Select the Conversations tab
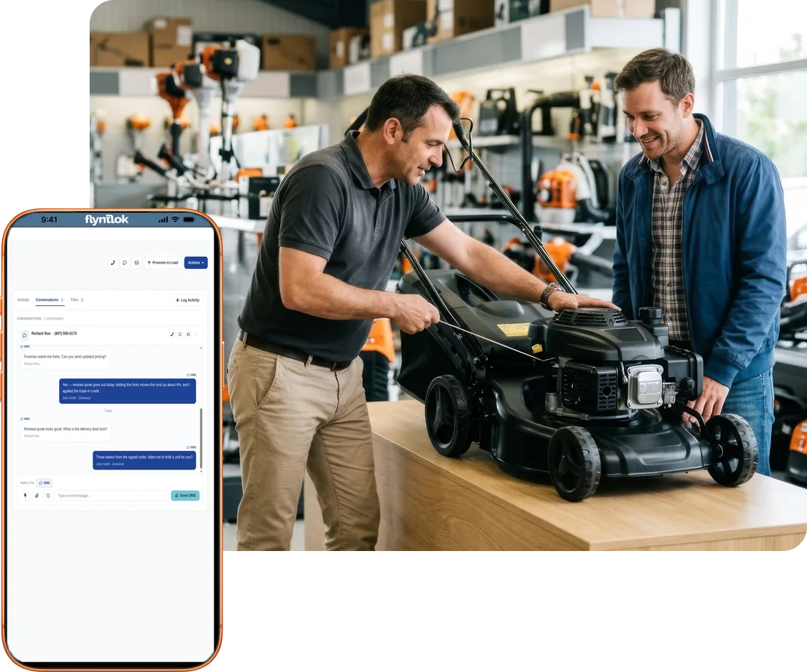The height and width of the screenshot is (672, 807). [x=49, y=299]
